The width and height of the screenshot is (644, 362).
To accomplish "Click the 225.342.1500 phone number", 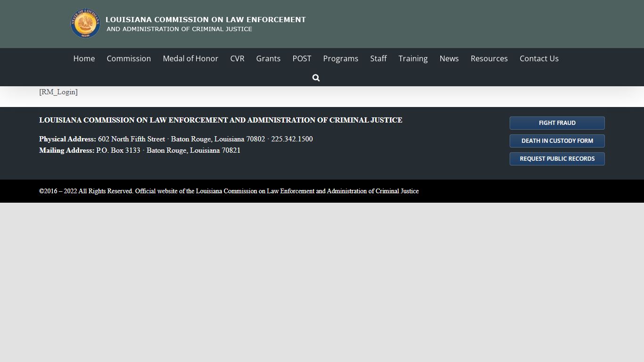I will click(x=292, y=139).
